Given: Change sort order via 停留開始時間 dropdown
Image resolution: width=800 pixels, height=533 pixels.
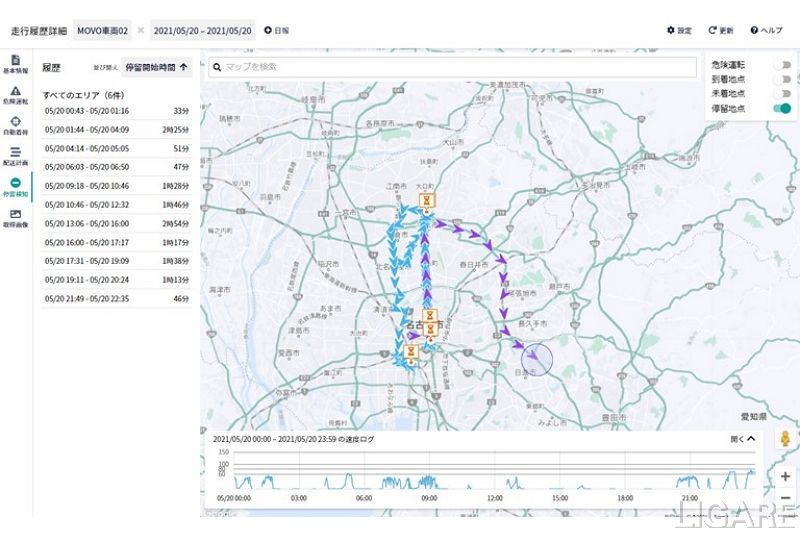Looking at the screenshot, I should [x=157, y=68].
